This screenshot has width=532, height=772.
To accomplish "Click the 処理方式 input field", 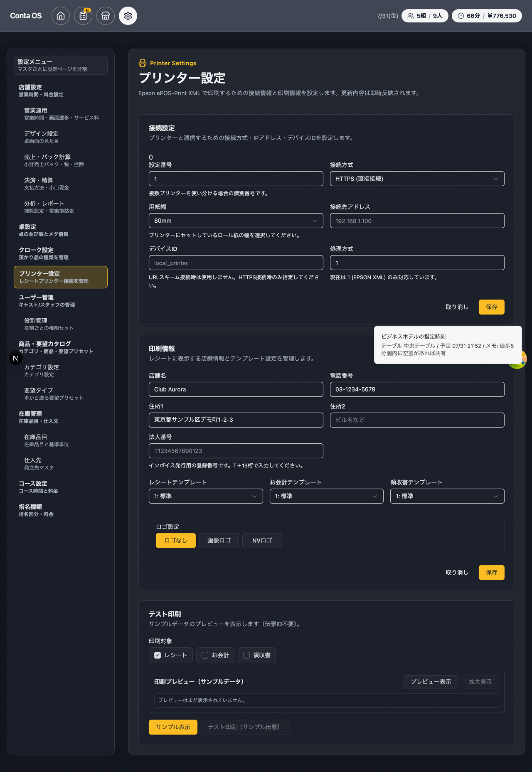I will [417, 263].
